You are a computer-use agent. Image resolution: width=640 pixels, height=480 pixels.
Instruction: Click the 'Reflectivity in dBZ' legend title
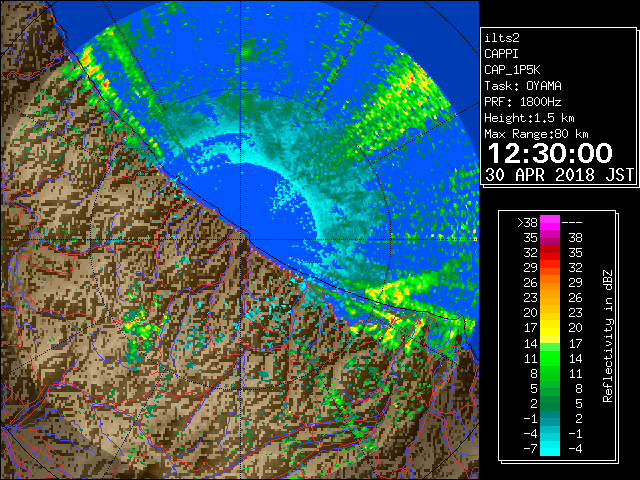click(x=608, y=336)
